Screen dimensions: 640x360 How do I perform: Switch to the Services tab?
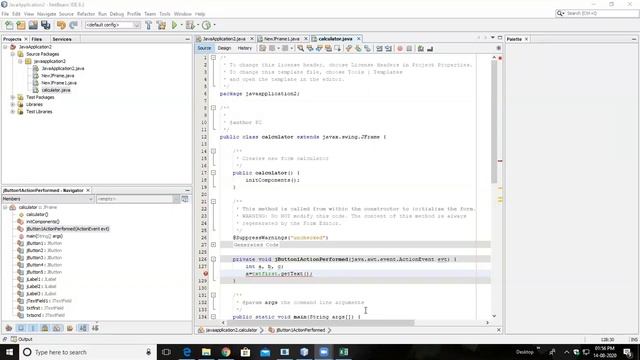coord(62,39)
